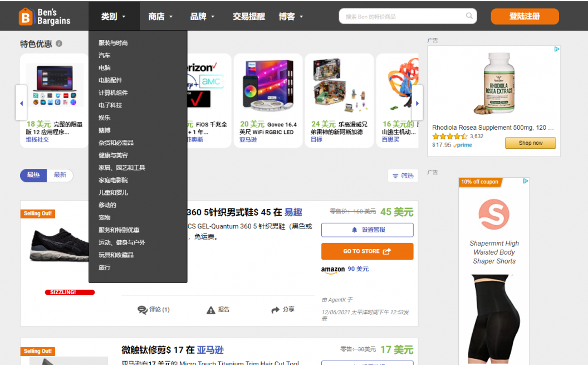The height and width of the screenshot is (365, 588).
Task: Choose 娱乐 category
Action: [104, 118]
